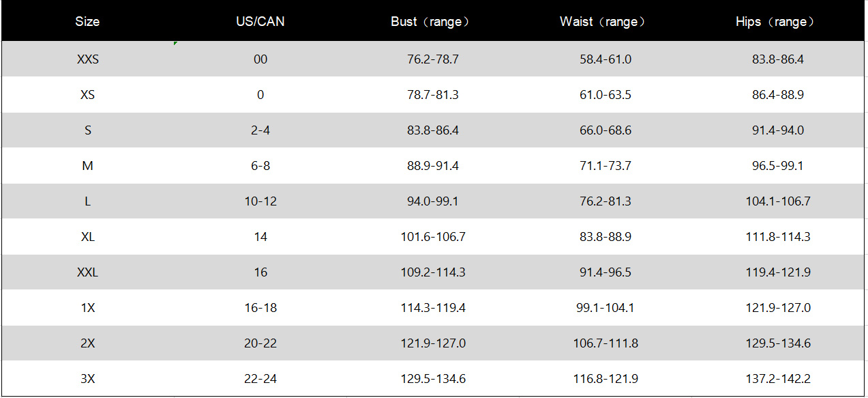The height and width of the screenshot is (398, 868).
Task: Click the US/CAN cell showing 20-22
Action: pyautogui.click(x=260, y=343)
